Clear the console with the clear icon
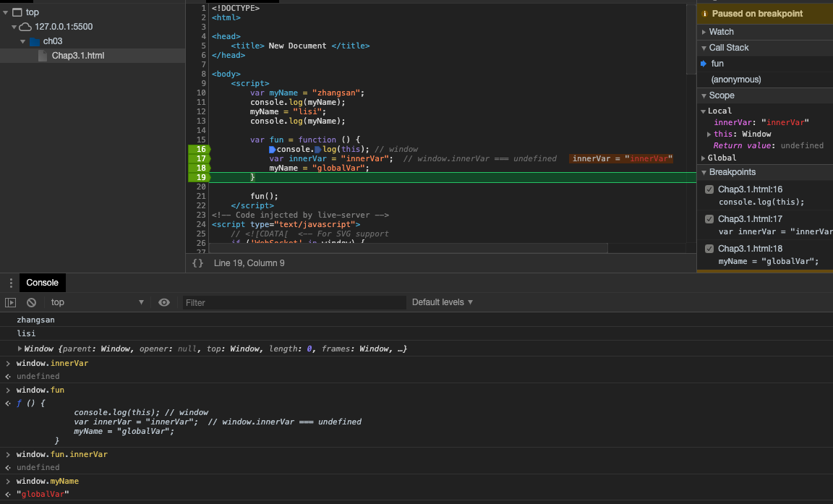This screenshot has height=504, width=833. click(31, 302)
